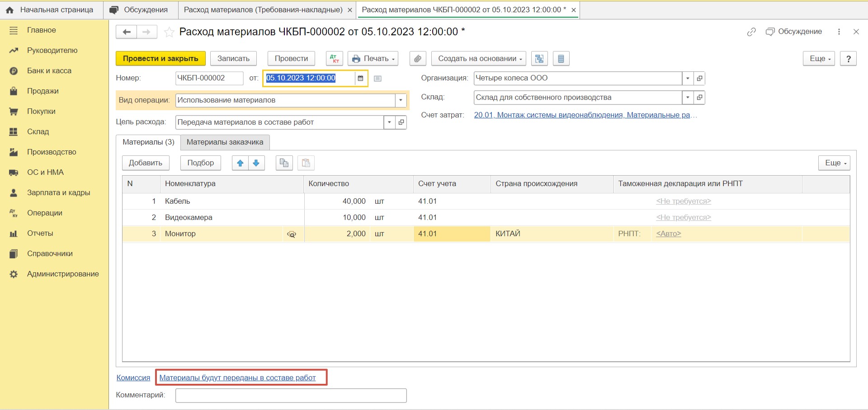Open the Руководителю section icon
The height and width of the screenshot is (410, 868).
click(x=14, y=51)
